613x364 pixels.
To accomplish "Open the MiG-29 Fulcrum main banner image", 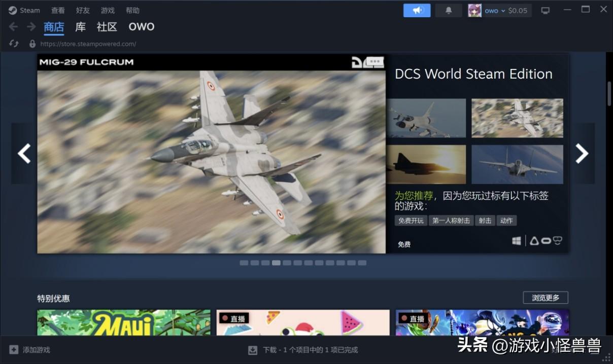I will (212, 154).
